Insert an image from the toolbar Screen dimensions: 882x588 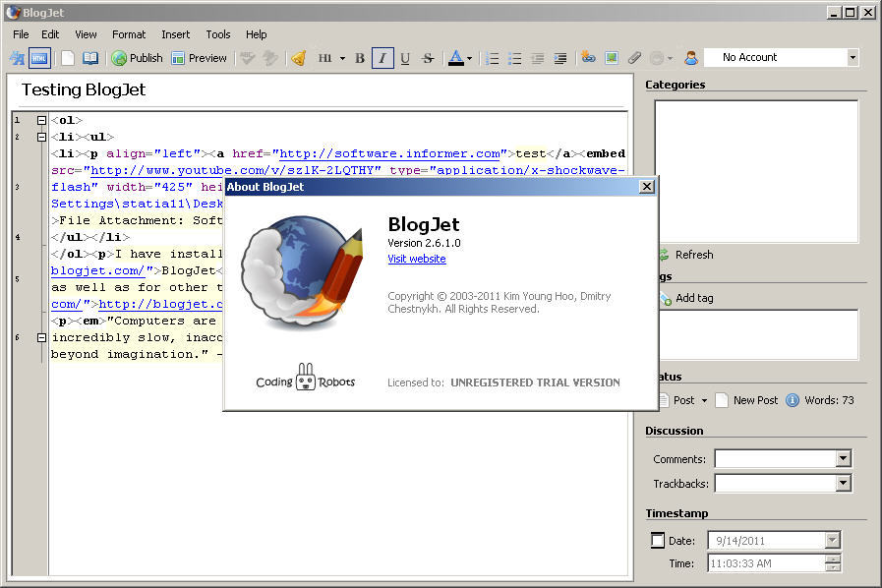tap(613, 59)
